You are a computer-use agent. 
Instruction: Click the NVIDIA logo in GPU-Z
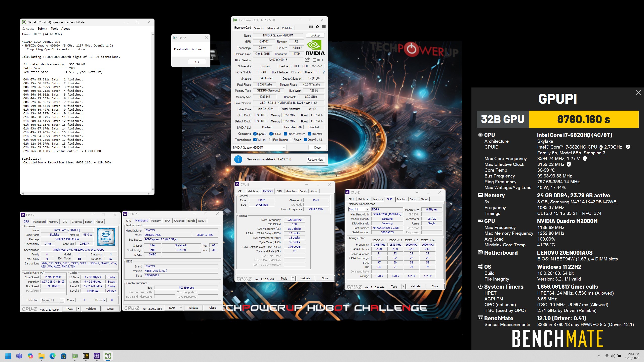click(315, 48)
